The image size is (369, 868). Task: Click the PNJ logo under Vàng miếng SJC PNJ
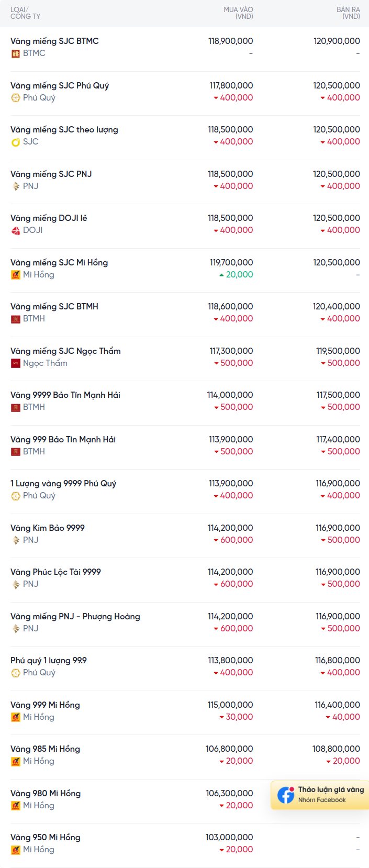(x=16, y=186)
